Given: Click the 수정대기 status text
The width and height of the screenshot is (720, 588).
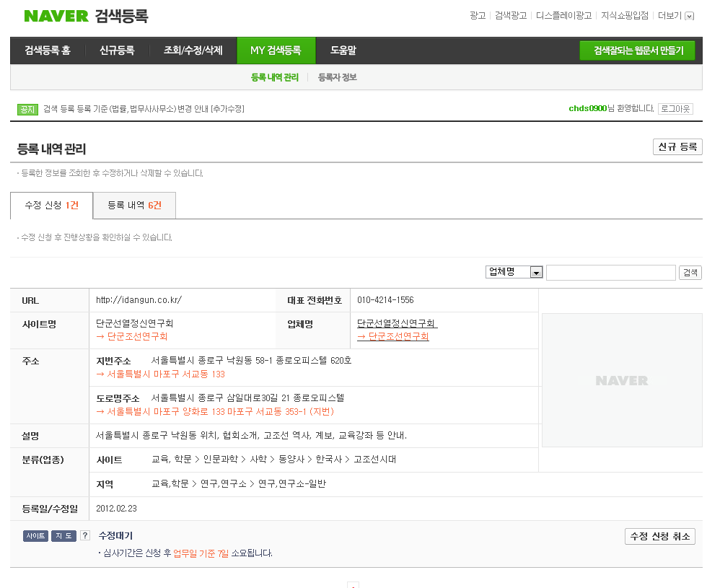Looking at the screenshot, I should coord(115,535).
